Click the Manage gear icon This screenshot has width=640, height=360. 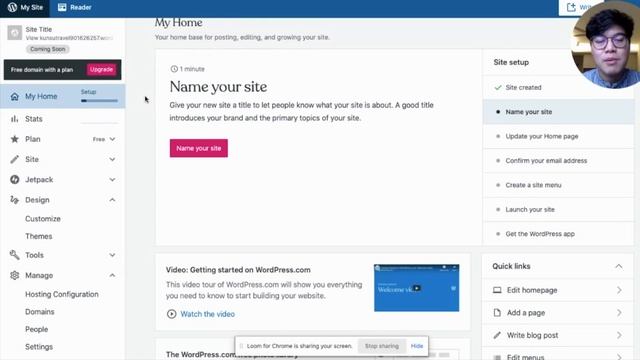(15, 276)
